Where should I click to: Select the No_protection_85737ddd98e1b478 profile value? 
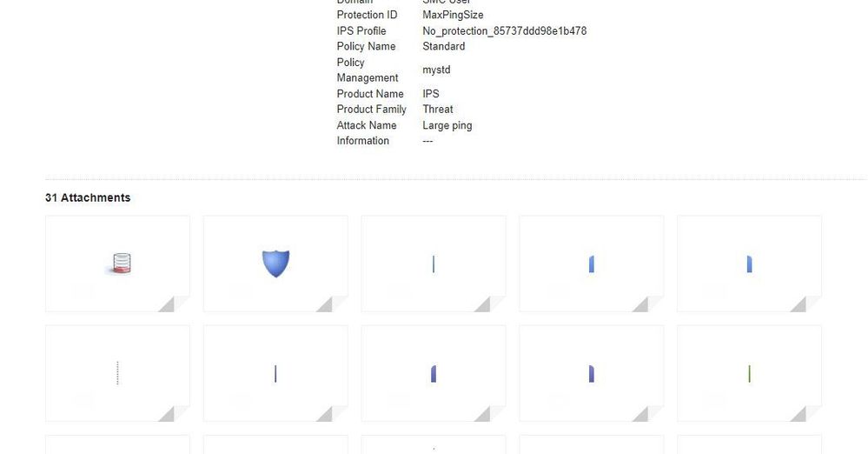tap(504, 31)
